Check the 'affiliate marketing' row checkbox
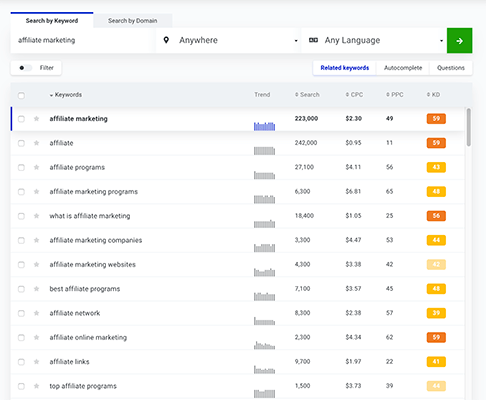Viewport: 486px width, 400px height. [x=21, y=119]
